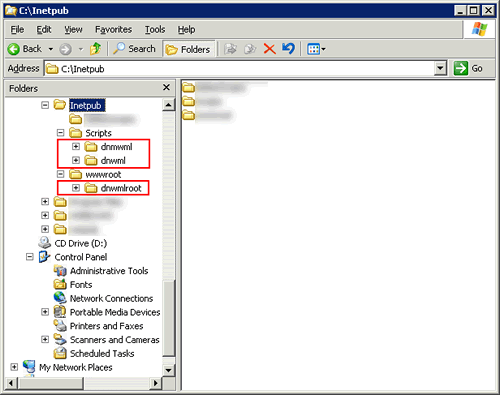
Task: Expand the address bar dropdown
Action: (x=441, y=68)
